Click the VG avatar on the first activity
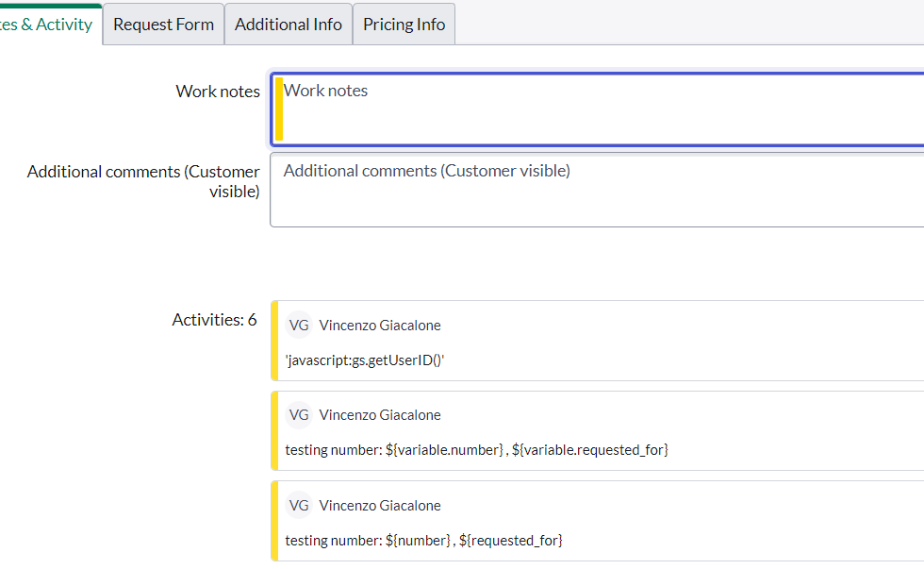924x569 pixels. pos(299,325)
